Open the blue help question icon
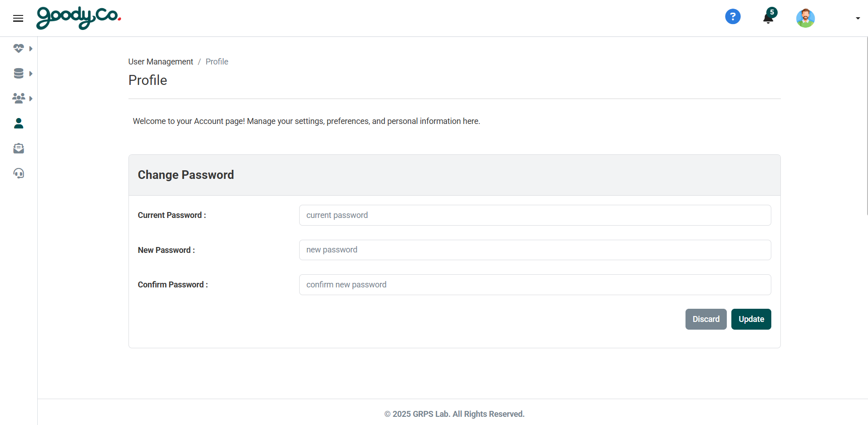 pyautogui.click(x=733, y=17)
